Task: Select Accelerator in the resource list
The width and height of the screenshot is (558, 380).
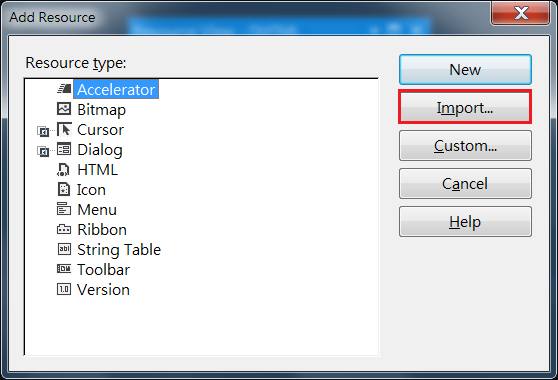Action: coord(116,89)
